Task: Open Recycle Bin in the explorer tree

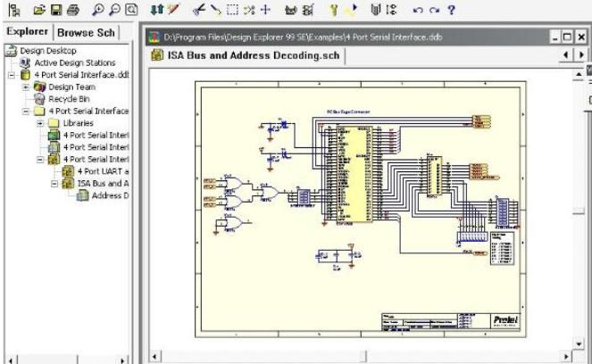Action: click(x=67, y=99)
